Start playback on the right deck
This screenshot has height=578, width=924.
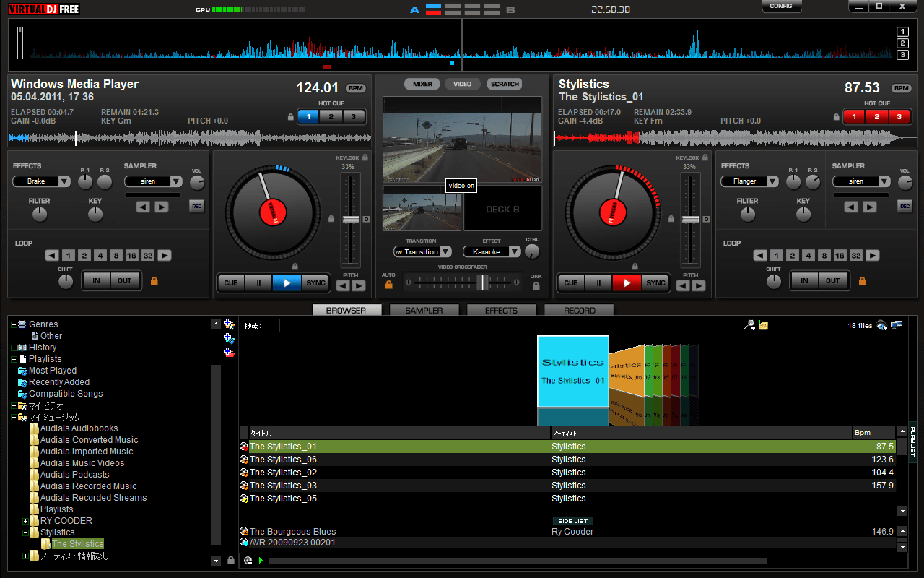627,282
